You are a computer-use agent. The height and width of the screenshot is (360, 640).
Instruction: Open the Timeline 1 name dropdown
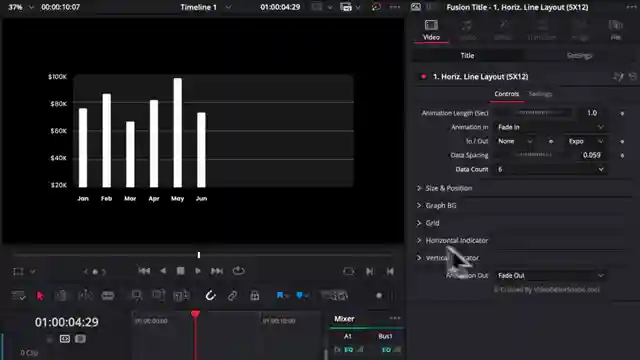tap(206, 7)
